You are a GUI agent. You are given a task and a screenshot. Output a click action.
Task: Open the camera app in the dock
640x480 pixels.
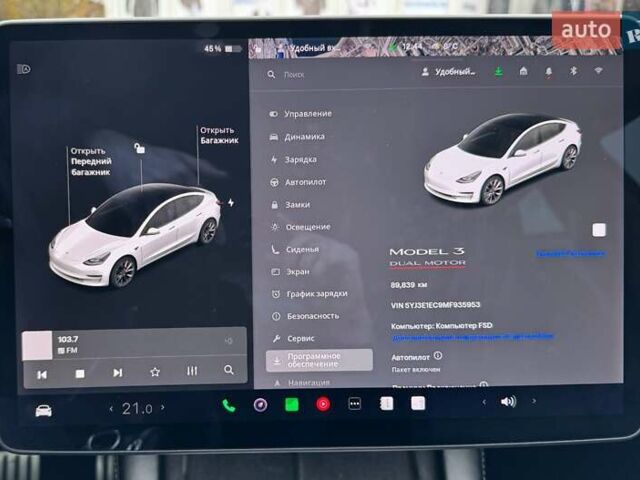[260, 404]
